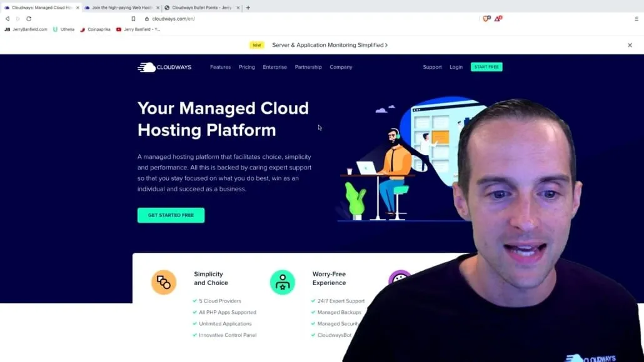Open the browser hamburger menu
Viewport: 644px width, 362px height.
tap(636, 19)
